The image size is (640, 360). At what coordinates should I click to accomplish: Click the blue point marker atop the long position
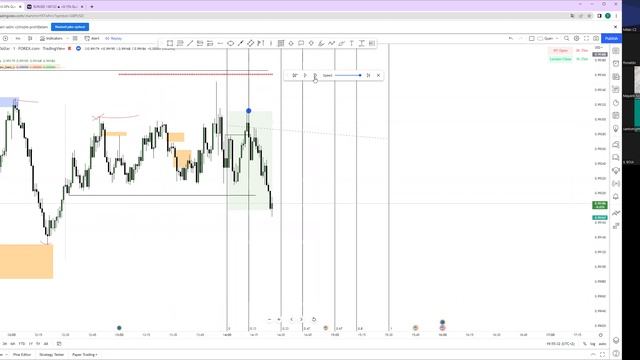click(249, 111)
